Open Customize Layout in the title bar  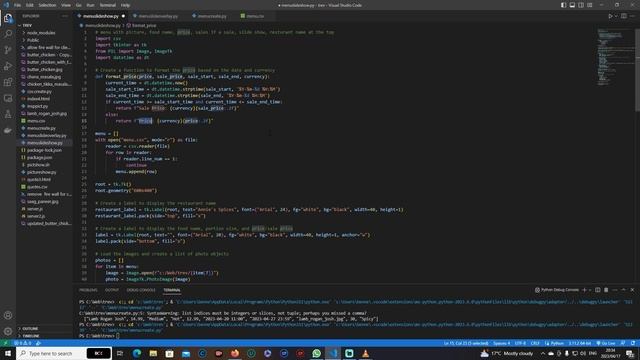590,5
